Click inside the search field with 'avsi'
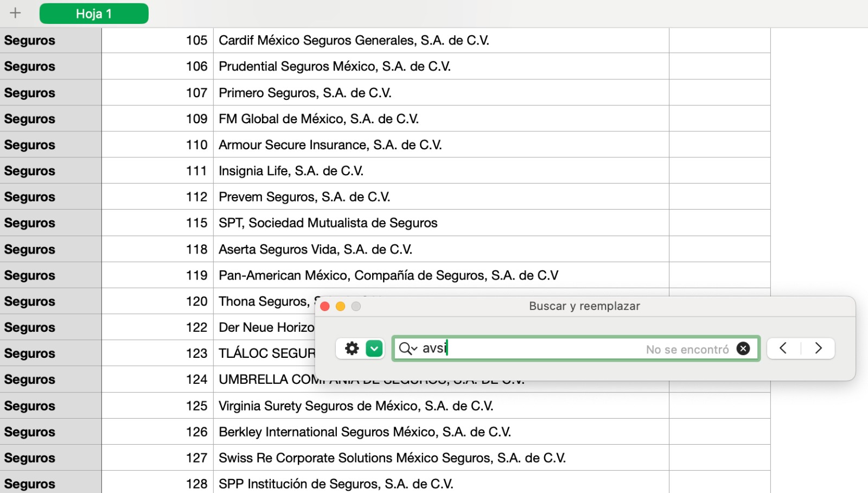The height and width of the screenshot is (493, 868). pyautogui.click(x=542, y=349)
